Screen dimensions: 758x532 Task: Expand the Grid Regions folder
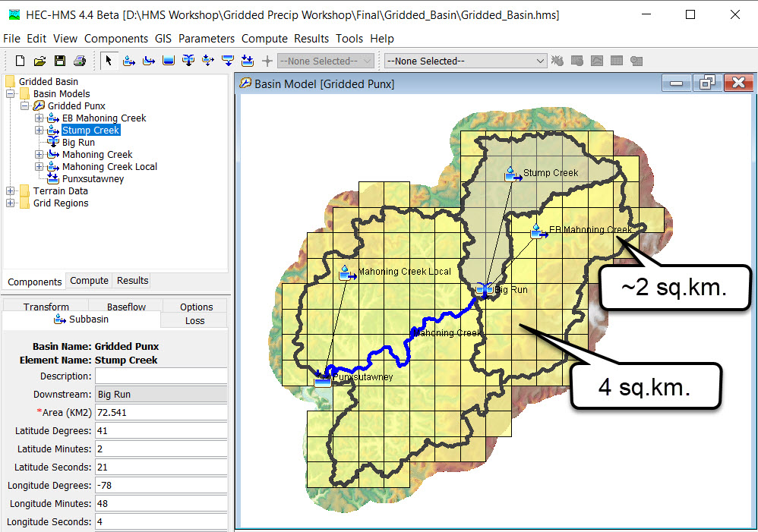pos(10,203)
